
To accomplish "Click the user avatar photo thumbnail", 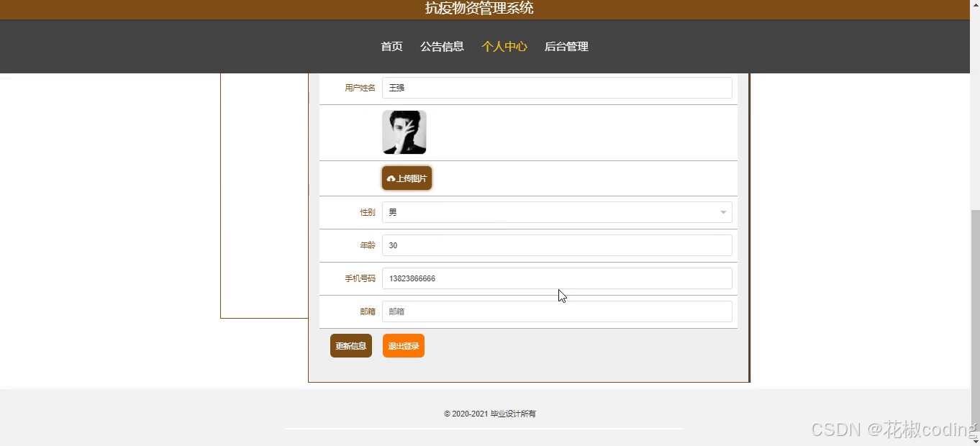I will 404,132.
